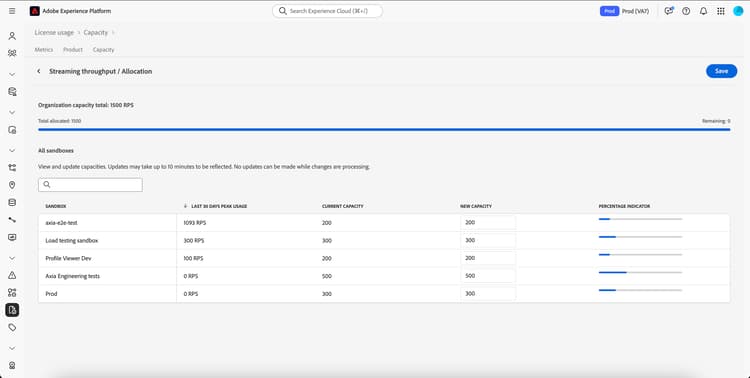
Task: Click the Adobe Experience Platform logo
Action: coord(34,11)
